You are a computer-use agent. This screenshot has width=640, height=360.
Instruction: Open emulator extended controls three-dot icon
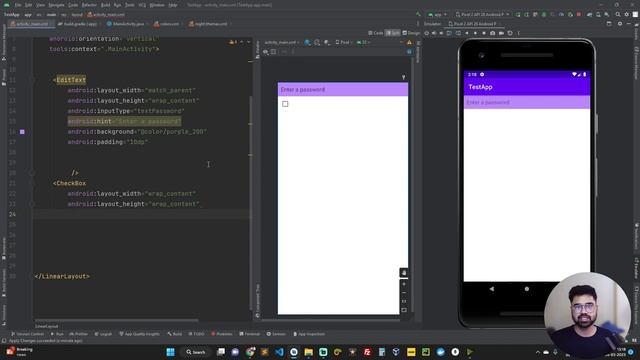coord(519,33)
